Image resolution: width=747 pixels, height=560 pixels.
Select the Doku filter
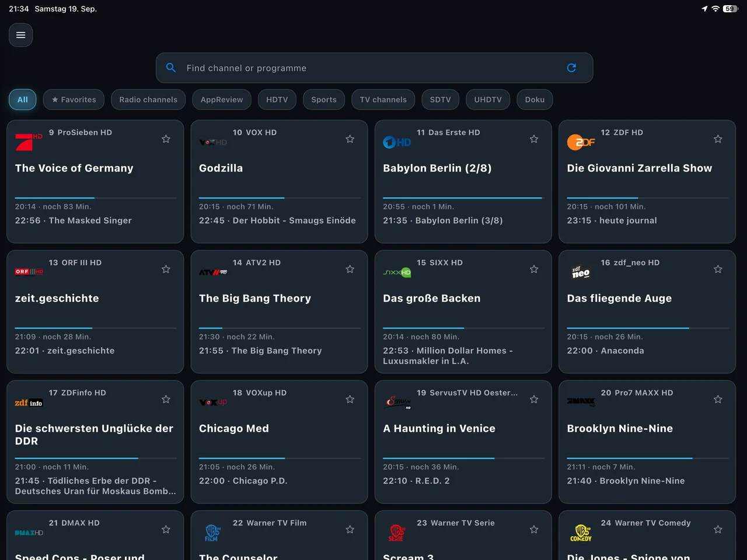coord(535,100)
